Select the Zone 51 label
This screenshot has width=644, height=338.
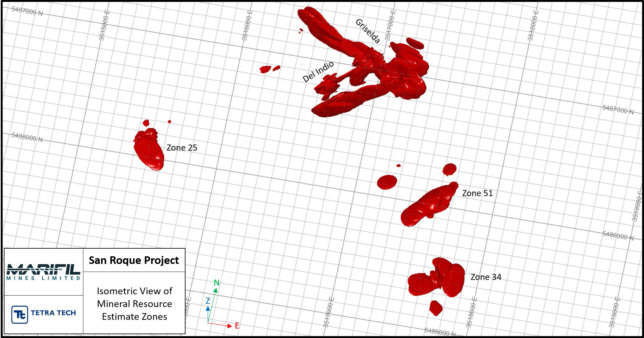coord(477,193)
